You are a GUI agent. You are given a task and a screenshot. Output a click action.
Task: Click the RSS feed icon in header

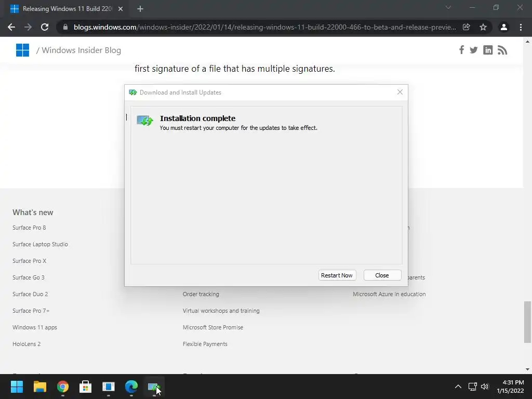(x=502, y=50)
